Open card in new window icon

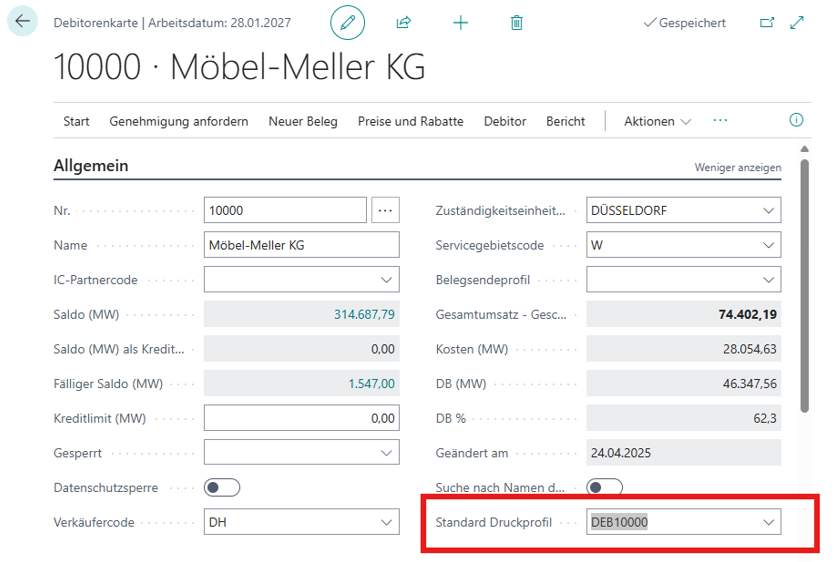click(x=767, y=22)
